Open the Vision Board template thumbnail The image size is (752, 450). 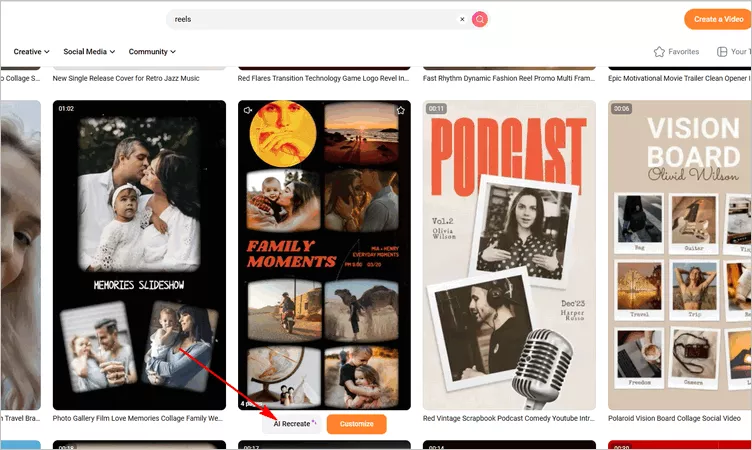(x=680, y=255)
